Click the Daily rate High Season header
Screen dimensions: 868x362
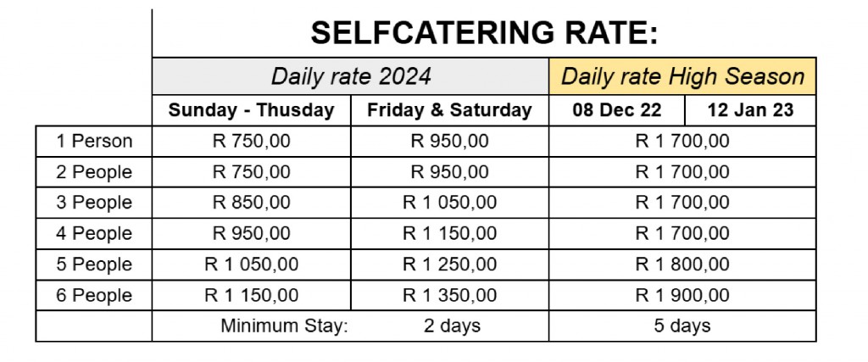pyautogui.click(x=682, y=76)
